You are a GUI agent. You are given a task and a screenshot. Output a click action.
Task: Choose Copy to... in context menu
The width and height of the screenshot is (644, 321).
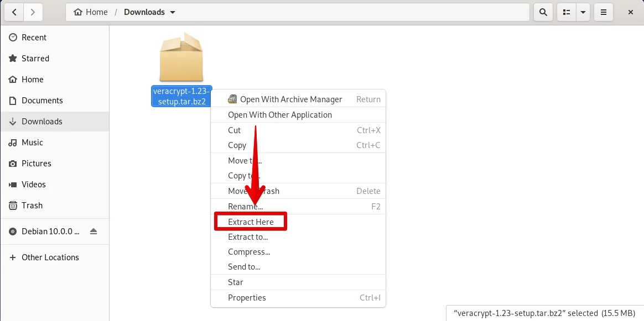[298, 176]
